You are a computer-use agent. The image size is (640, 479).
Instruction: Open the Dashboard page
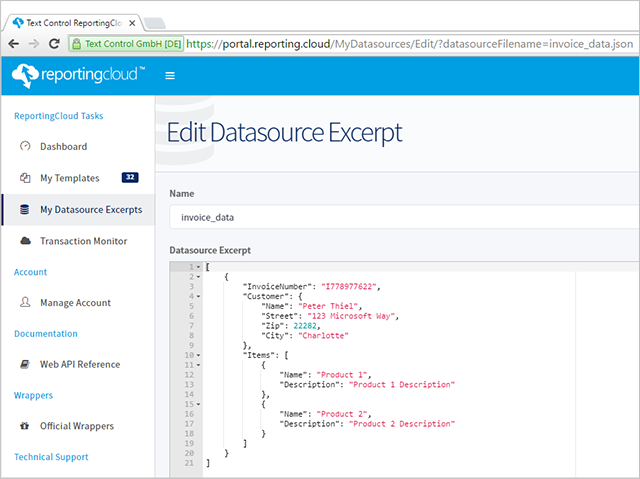coord(63,146)
